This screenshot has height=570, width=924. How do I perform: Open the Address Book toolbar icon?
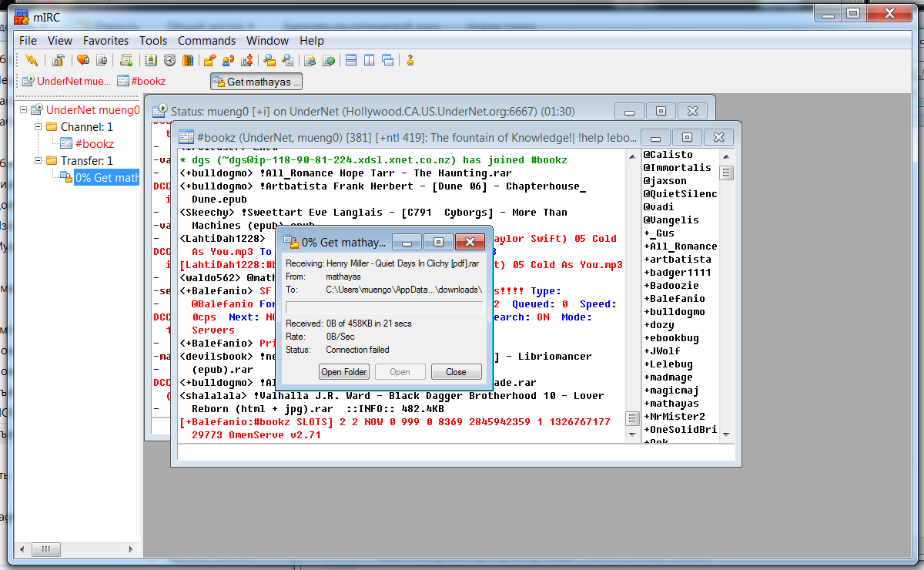pyautogui.click(x=152, y=60)
